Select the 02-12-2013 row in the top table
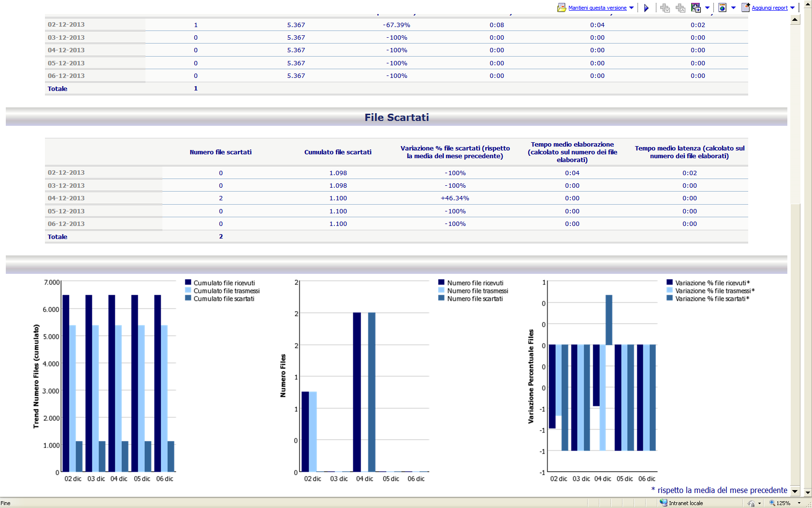This screenshot has width=812, height=508. point(396,25)
